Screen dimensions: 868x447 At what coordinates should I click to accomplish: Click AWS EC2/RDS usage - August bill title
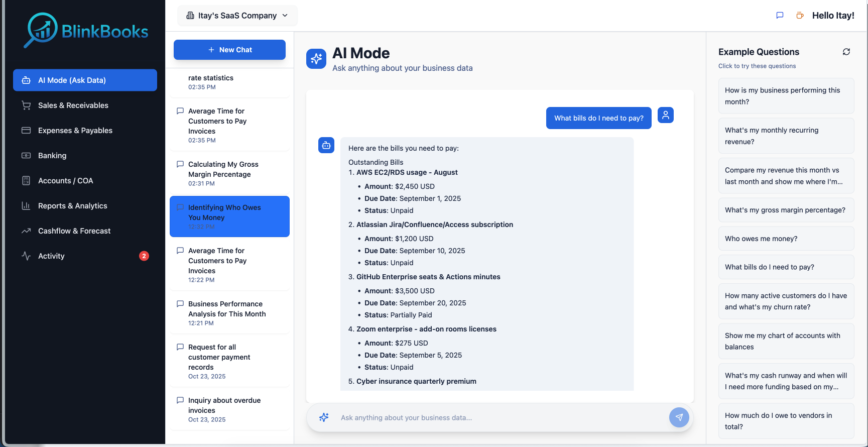pyautogui.click(x=407, y=172)
